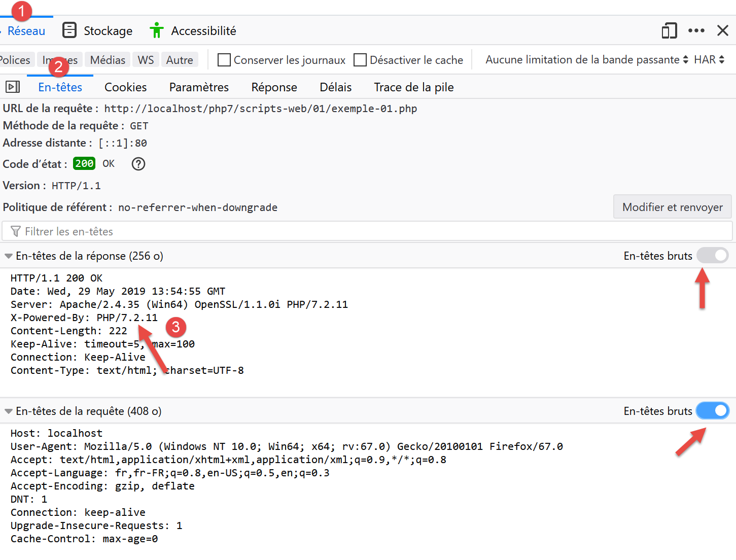This screenshot has height=560, width=736.
Task: Check the Désactiver le cache box
Action: tap(360, 60)
